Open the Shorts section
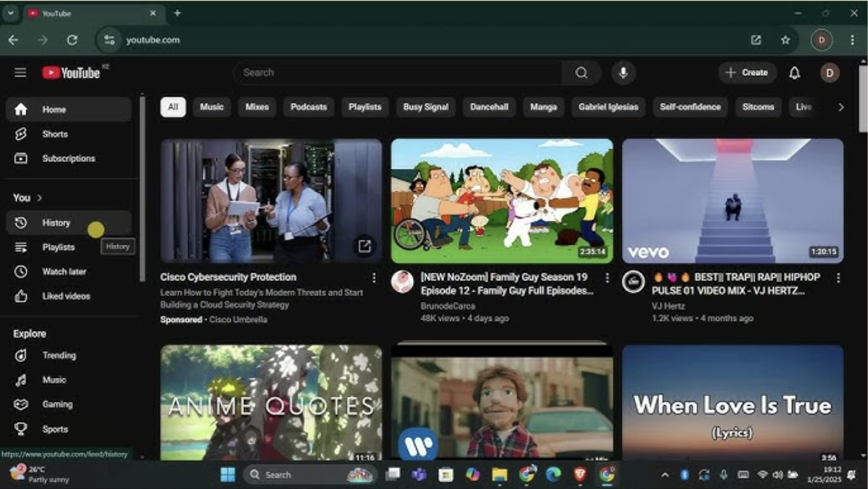868x489 pixels. click(x=55, y=134)
